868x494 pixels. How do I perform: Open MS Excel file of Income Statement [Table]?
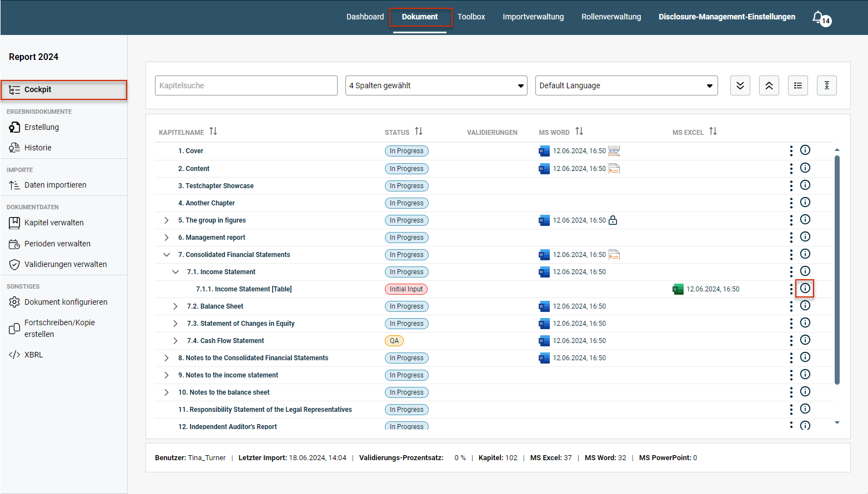(678, 289)
